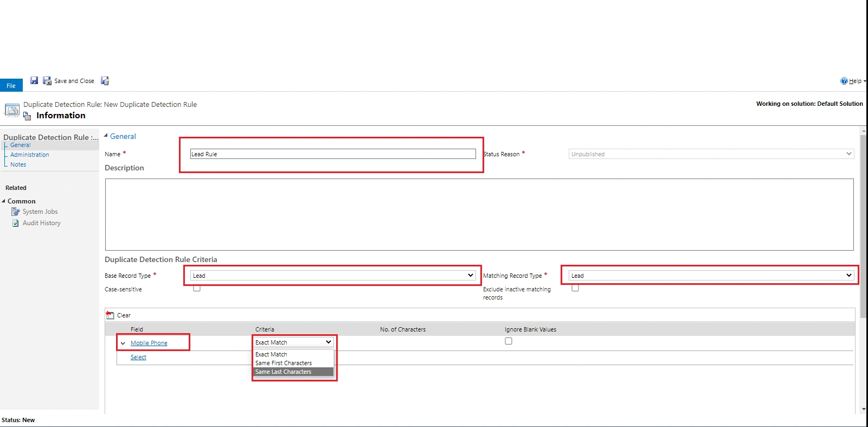Go to Notes section in navigation

point(18,164)
